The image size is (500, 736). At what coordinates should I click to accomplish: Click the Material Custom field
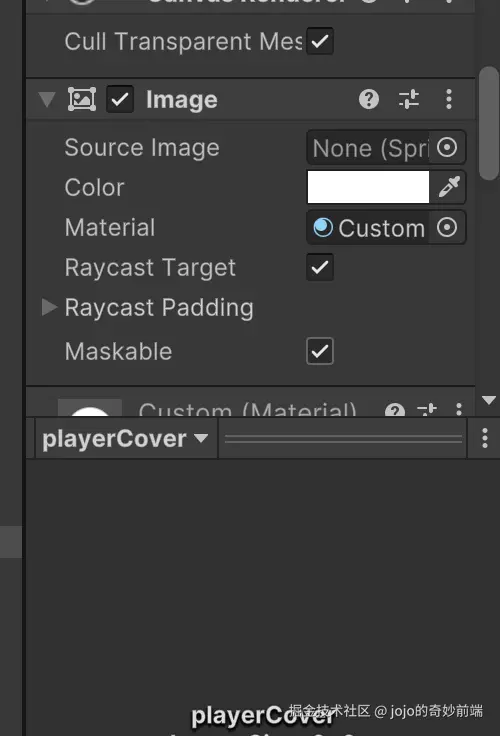click(x=370, y=228)
